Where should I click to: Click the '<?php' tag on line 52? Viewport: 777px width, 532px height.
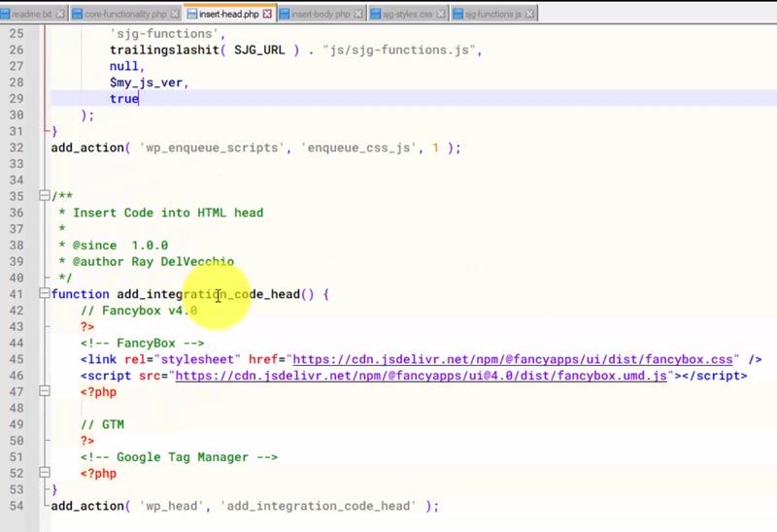click(x=99, y=473)
